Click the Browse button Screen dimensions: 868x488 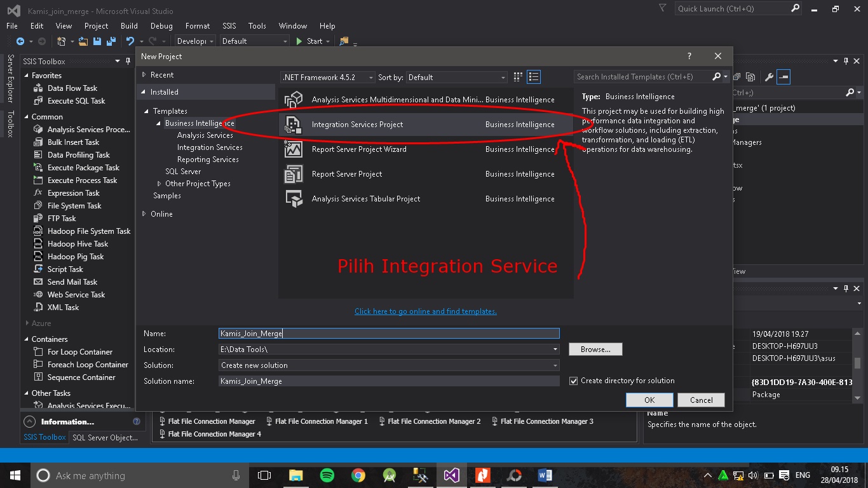tap(595, 349)
